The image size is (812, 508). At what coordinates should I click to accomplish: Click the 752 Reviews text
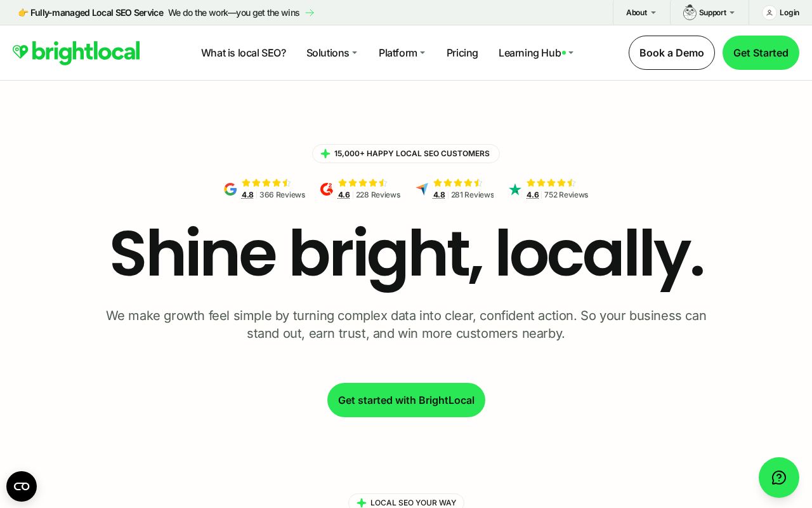566,195
